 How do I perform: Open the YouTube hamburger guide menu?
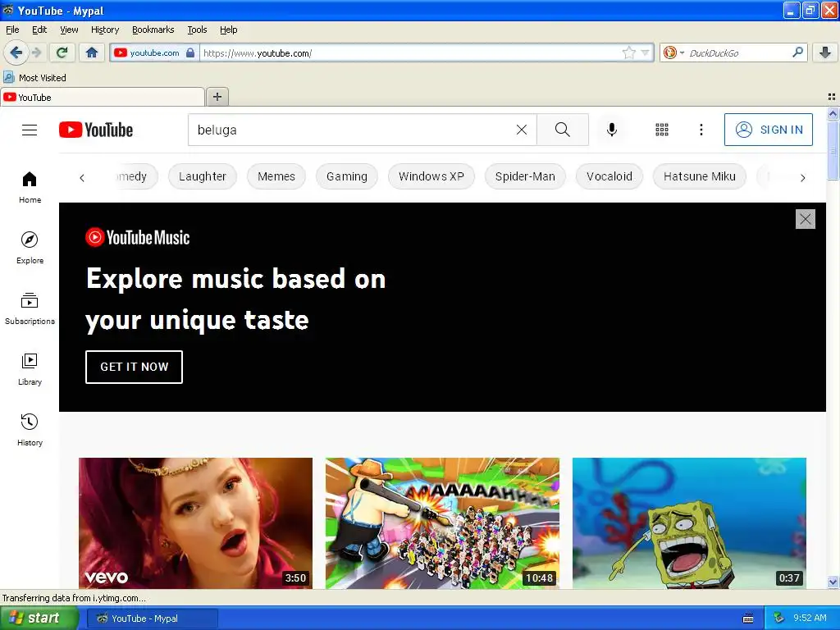click(30, 130)
